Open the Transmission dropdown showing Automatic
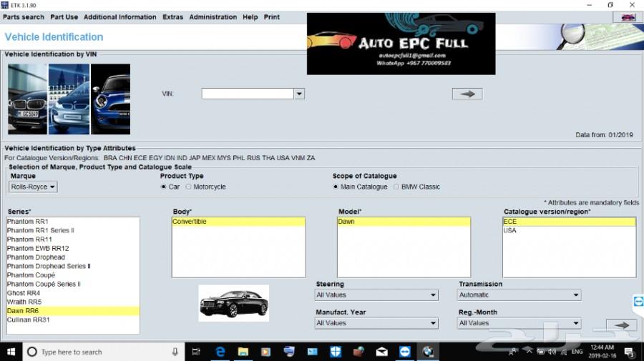The width and height of the screenshot is (644, 361). tap(519, 295)
